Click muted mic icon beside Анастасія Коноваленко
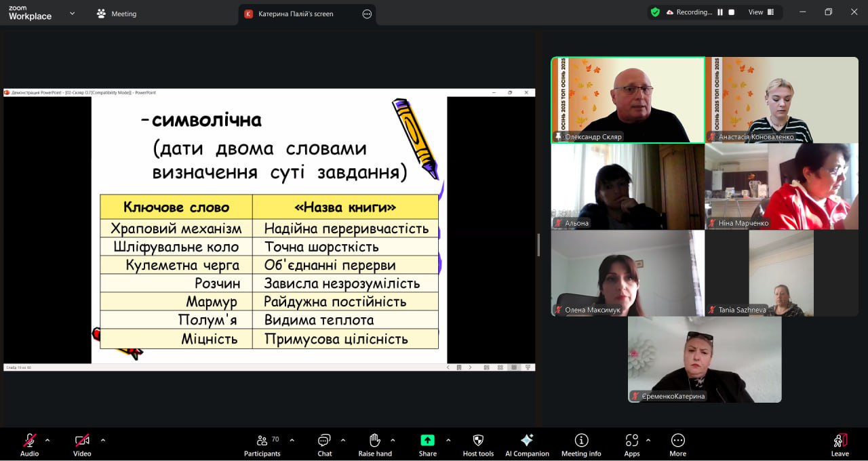The height and width of the screenshot is (461, 868). pyautogui.click(x=712, y=136)
